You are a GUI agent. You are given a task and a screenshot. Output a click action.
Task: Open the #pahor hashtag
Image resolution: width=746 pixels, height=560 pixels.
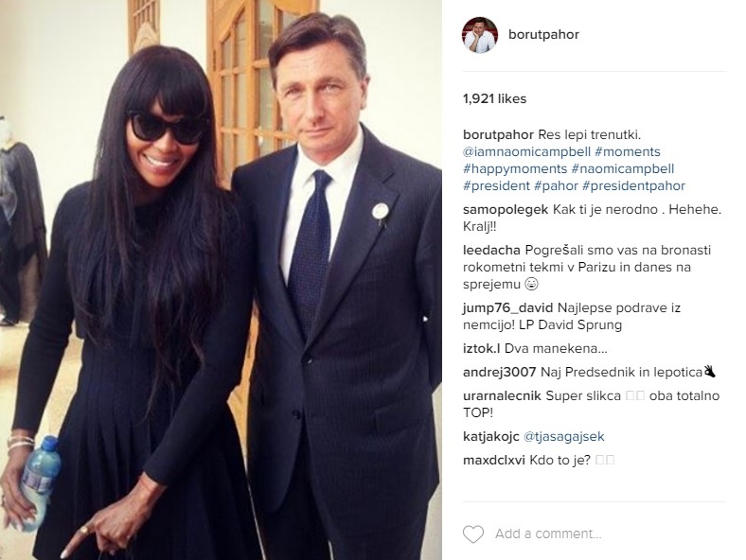[556, 185]
